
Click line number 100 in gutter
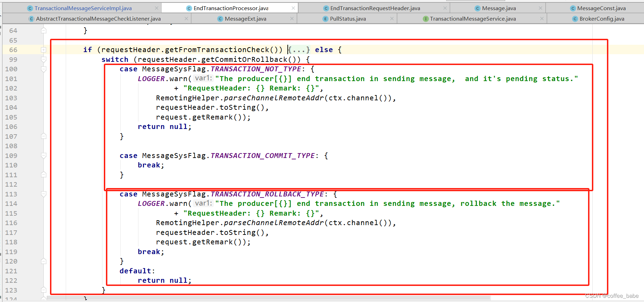(x=11, y=69)
